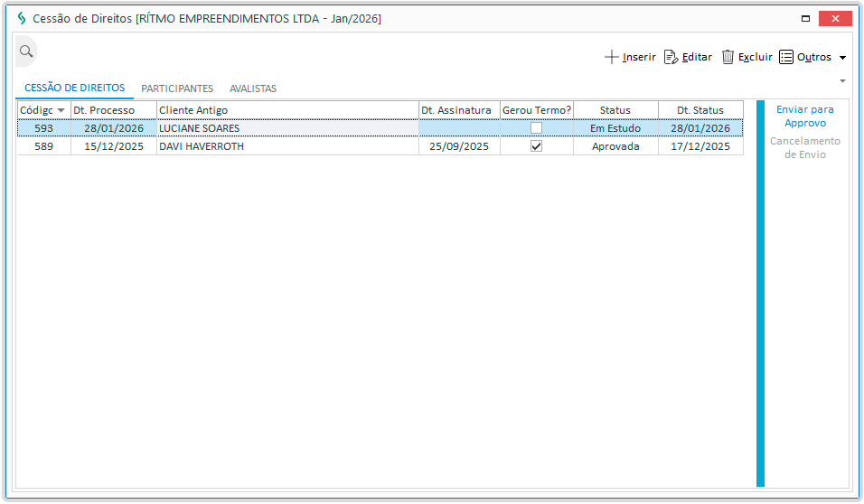Click the process date 15/12/2025 cell
The width and height of the screenshot is (864, 504).
pyautogui.click(x=114, y=146)
